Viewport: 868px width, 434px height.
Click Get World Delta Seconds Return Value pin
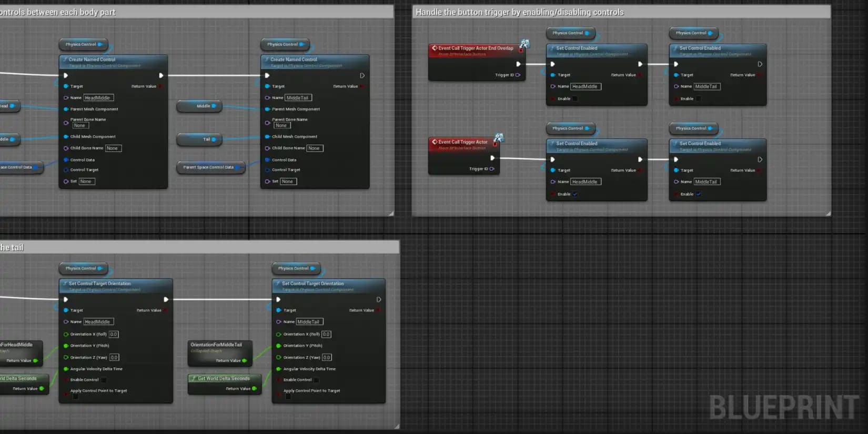coord(254,389)
